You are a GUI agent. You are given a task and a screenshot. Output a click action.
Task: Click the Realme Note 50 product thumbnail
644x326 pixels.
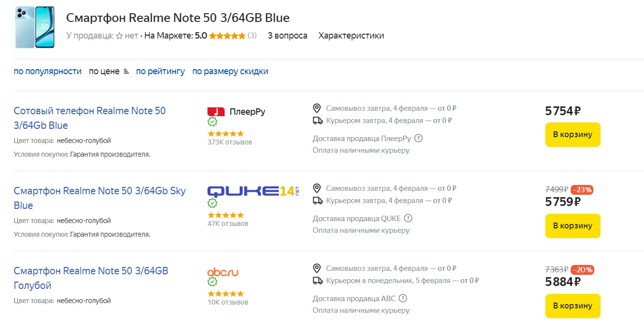[x=35, y=27]
